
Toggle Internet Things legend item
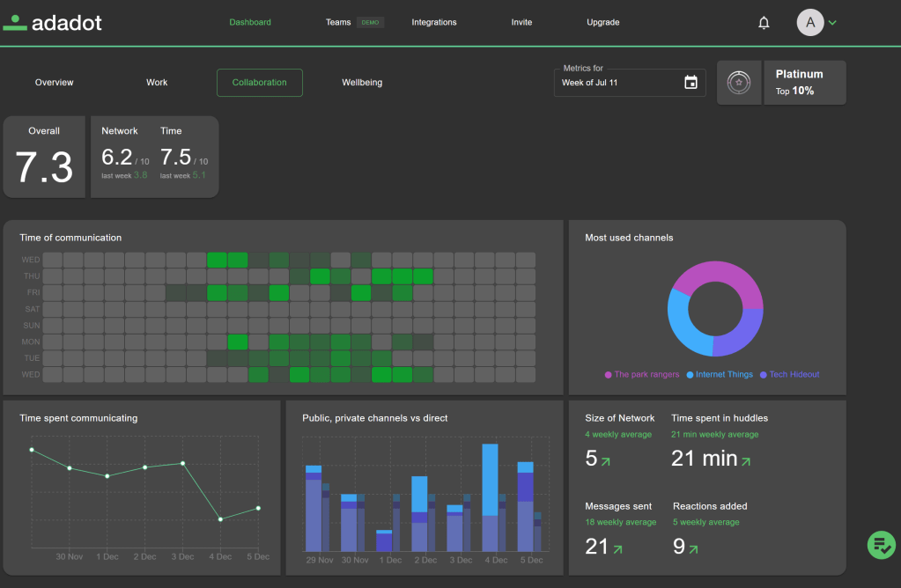pyautogui.click(x=719, y=374)
